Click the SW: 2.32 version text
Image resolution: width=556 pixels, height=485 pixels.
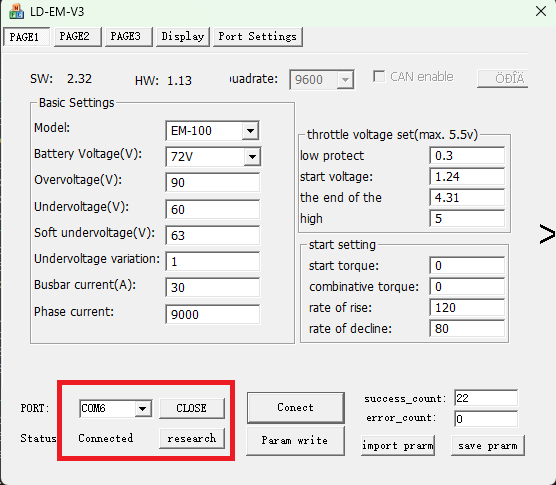tap(61, 78)
